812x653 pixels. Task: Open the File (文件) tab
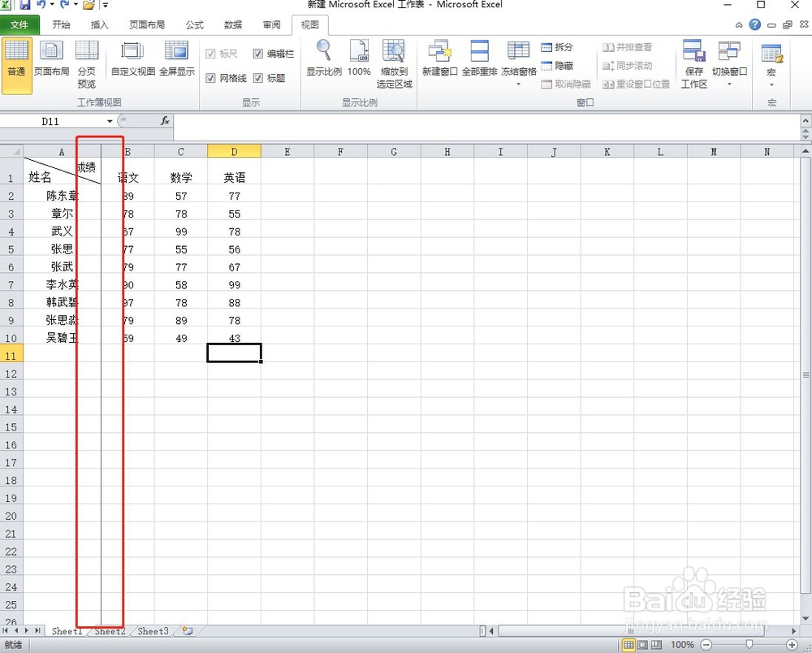coord(19,25)
